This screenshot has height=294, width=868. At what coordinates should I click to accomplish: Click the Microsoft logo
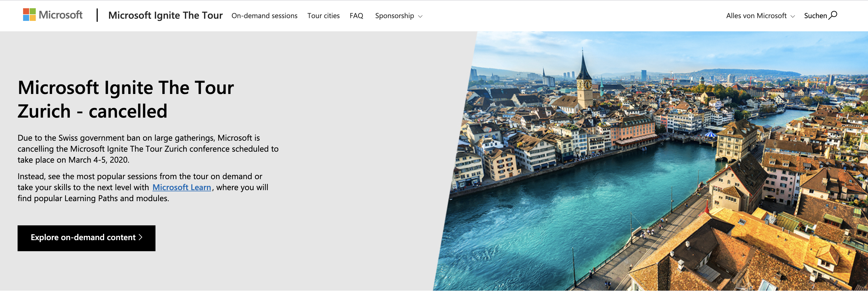click(x=52, y=15)
